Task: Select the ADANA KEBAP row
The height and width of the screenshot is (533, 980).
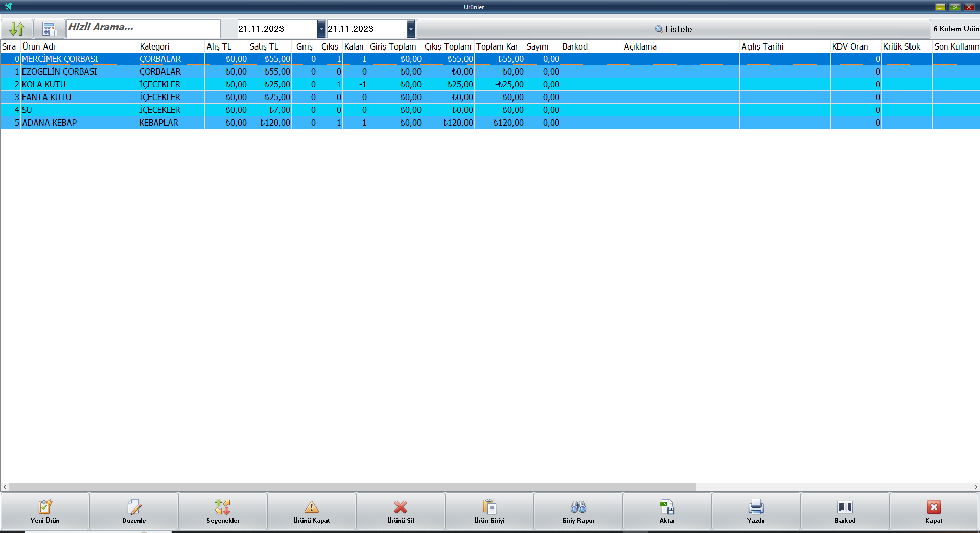Action: (490, 123)
